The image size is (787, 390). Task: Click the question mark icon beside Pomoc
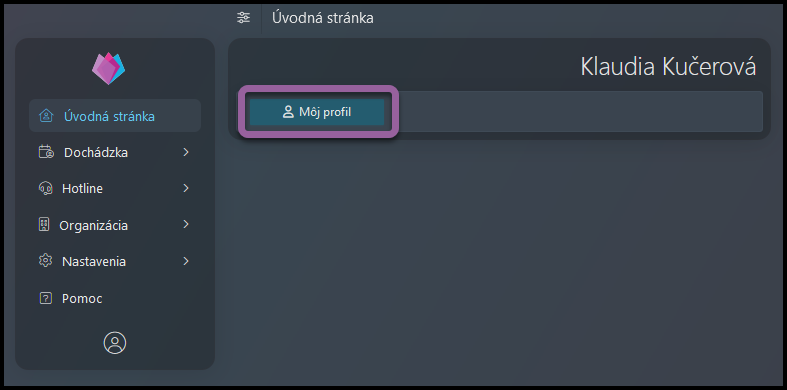pyautogui.click(x=45, y=299)
